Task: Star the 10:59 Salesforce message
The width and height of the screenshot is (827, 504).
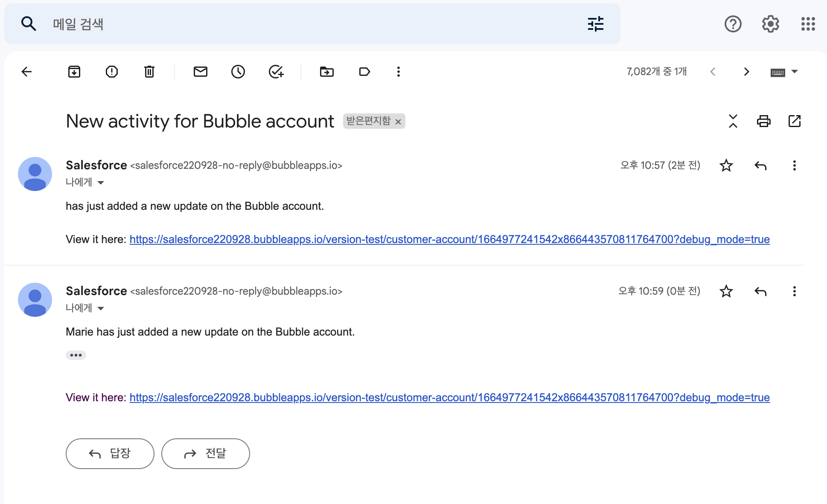Action: [726, 291]
